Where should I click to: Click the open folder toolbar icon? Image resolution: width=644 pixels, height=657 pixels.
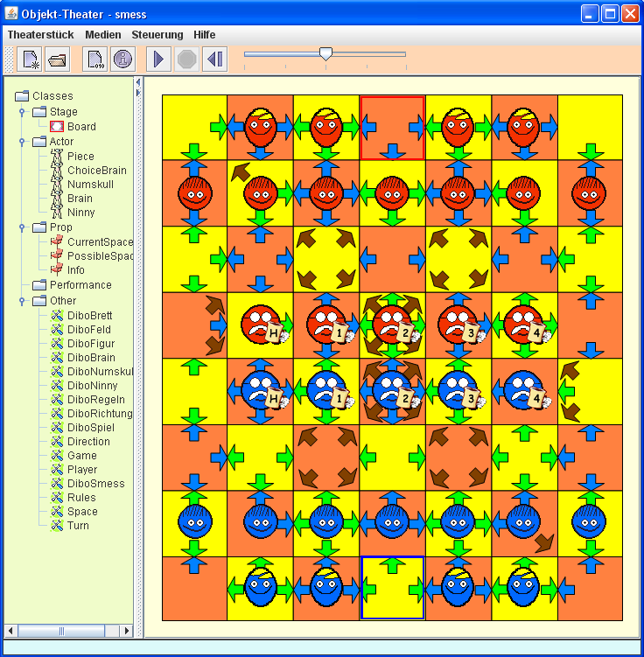[x=58, y=59]
